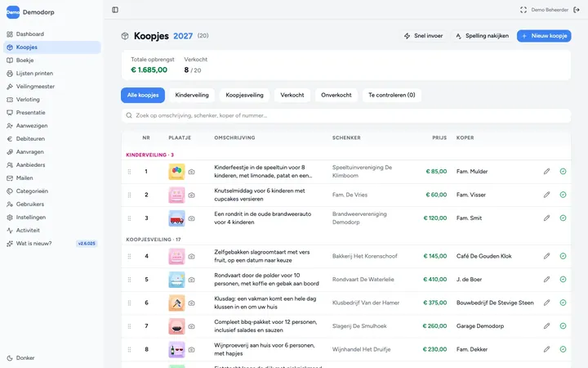Viewport: 588px width, 368px height.
Task: Grab the drag handle of item 7
Action: tap(129, 326)
